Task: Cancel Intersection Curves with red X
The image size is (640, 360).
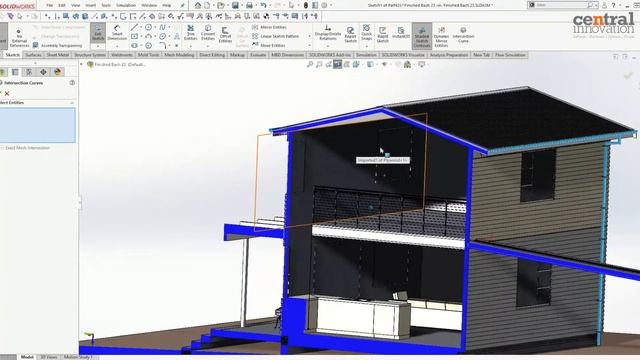Action: click(7, 93)
